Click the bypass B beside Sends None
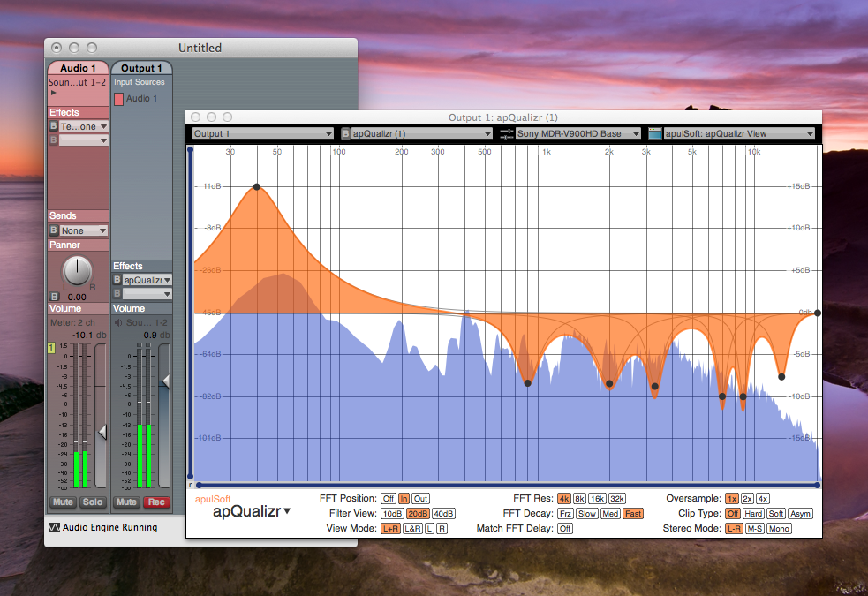 pyautogui.click(x=54, y=230)
